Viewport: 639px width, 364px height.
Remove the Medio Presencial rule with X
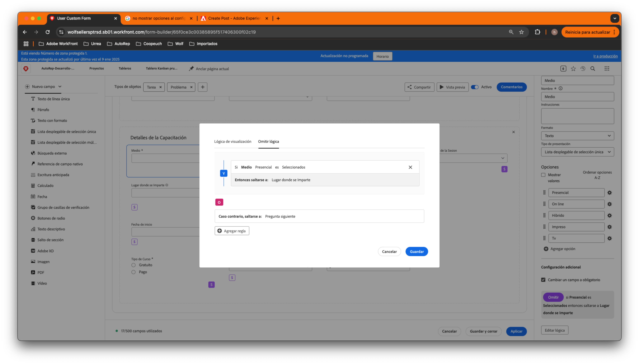(x=410, y=167)
